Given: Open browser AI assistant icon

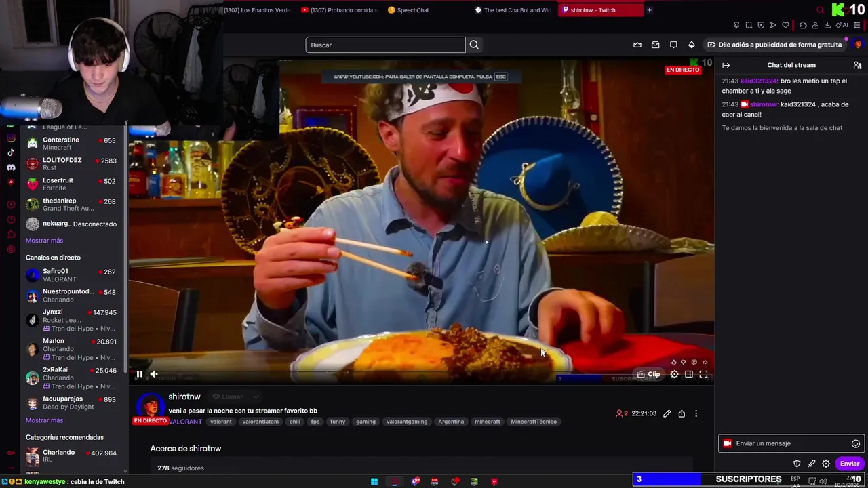Looking at the screenshot, I should [843, 25].
